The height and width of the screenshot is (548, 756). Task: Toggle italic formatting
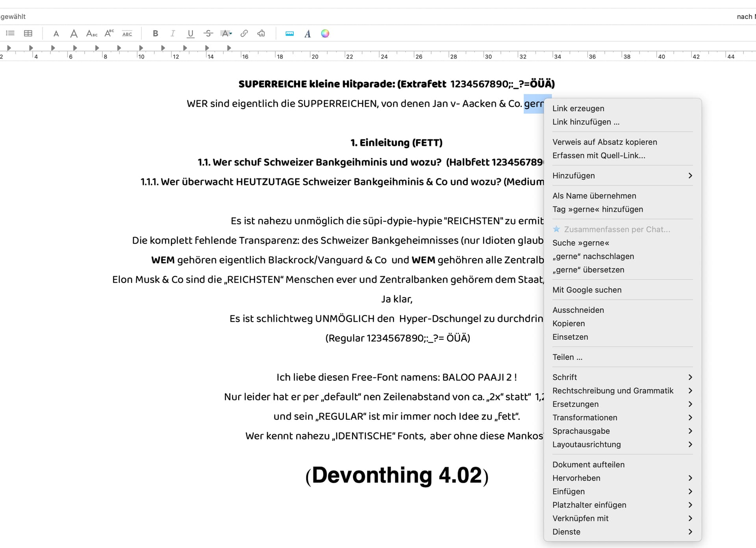pyautogui.click(x=172, y=33)
